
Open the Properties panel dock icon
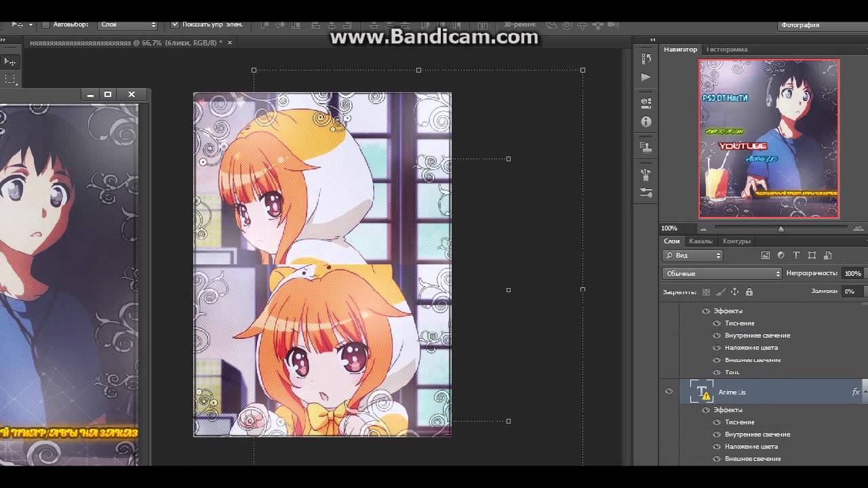pyautogui.click(x=646, y=104)
